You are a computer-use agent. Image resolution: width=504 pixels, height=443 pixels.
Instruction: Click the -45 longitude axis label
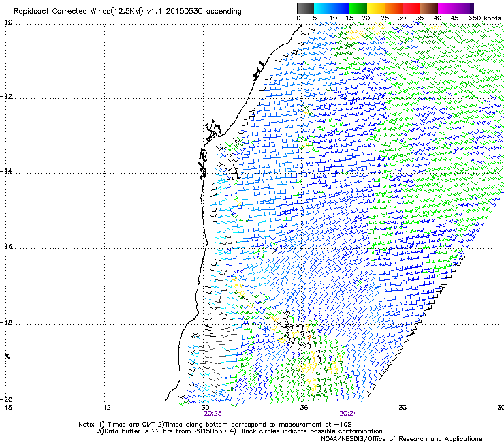[6, 408]
